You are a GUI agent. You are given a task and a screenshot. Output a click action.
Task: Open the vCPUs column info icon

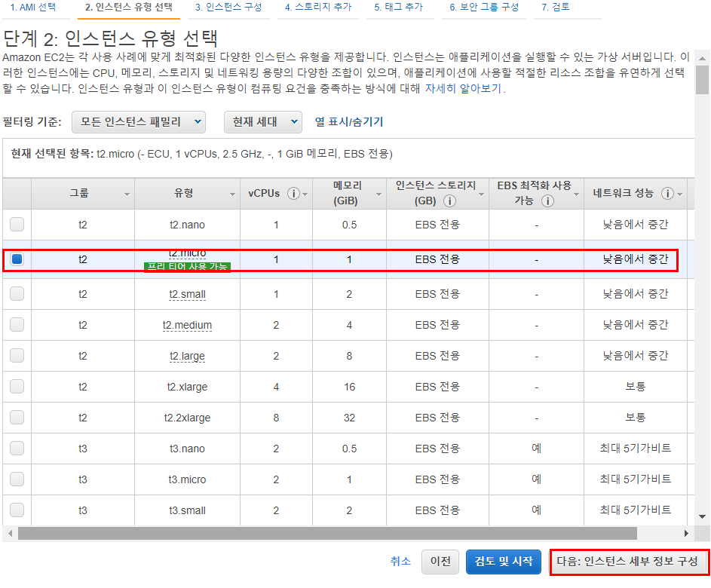click(x=293, y=194)
